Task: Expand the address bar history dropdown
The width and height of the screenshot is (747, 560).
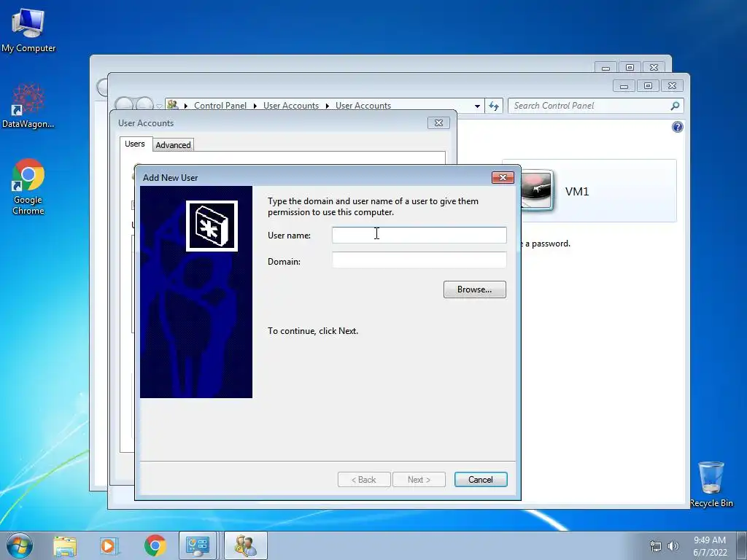Action: [477, 106]
